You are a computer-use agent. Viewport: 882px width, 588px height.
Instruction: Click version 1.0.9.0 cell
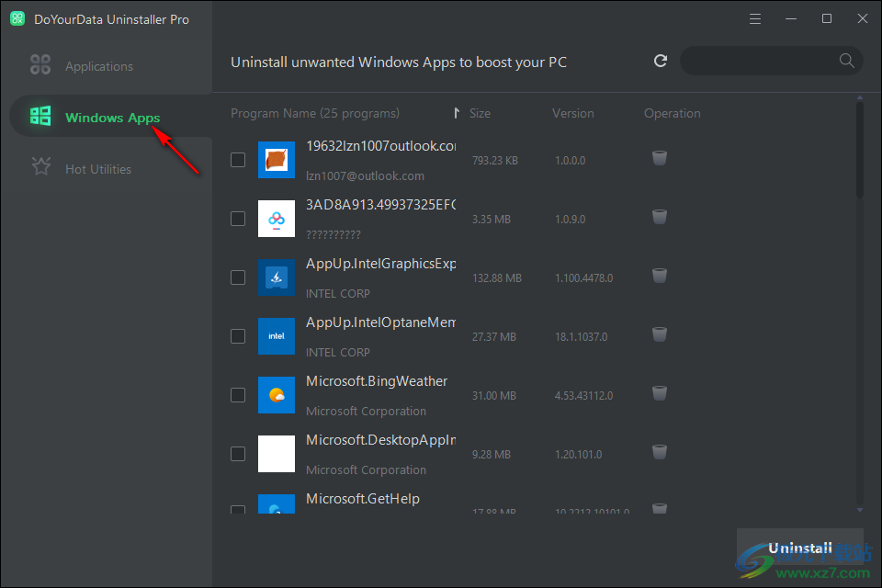pyautogui.click(x=570, y=220)
